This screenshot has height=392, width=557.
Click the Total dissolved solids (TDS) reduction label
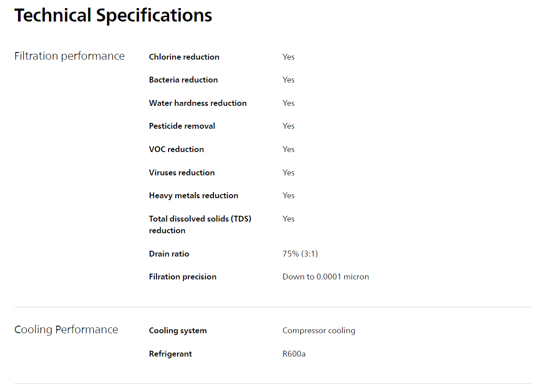200,224
